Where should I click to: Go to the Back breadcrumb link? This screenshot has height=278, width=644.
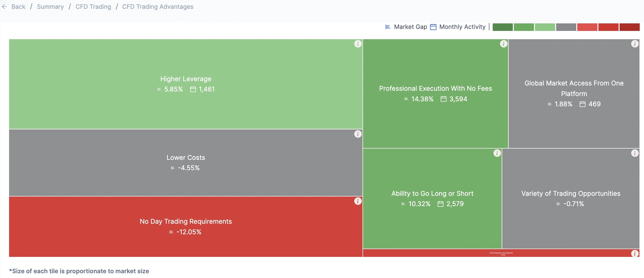[18, 7]
